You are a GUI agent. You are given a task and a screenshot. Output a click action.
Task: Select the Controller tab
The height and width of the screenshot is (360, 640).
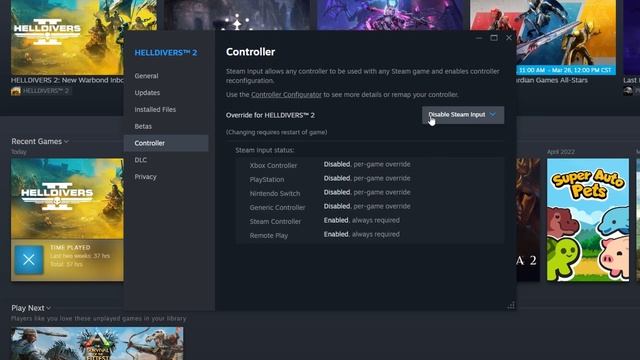coord(166,143)
